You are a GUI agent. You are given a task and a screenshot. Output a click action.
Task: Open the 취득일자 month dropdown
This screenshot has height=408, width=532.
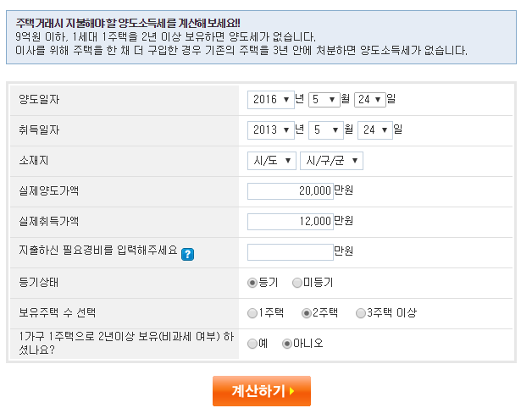tap(325, 130)
